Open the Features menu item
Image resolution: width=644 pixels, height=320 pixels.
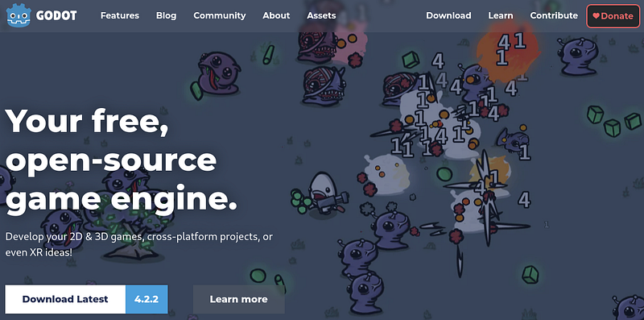pyautogui.click(x=120, y=15)
